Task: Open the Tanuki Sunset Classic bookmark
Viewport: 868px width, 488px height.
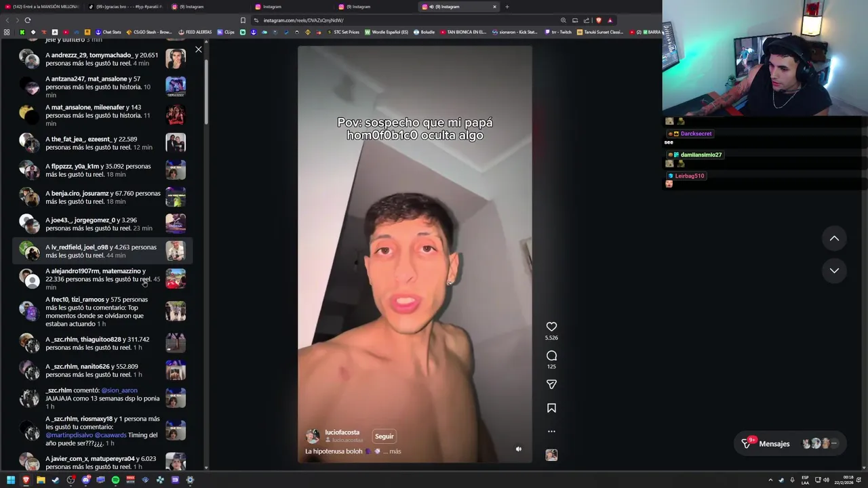Action: pos(600,32)
